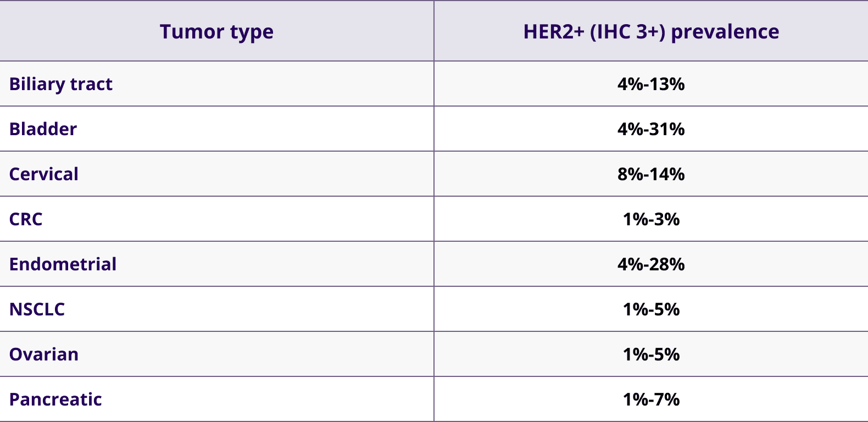Select the 1%-3% prevalence value
The height and width of the screenshot is (422, 868).
click(x=651, y=219)
